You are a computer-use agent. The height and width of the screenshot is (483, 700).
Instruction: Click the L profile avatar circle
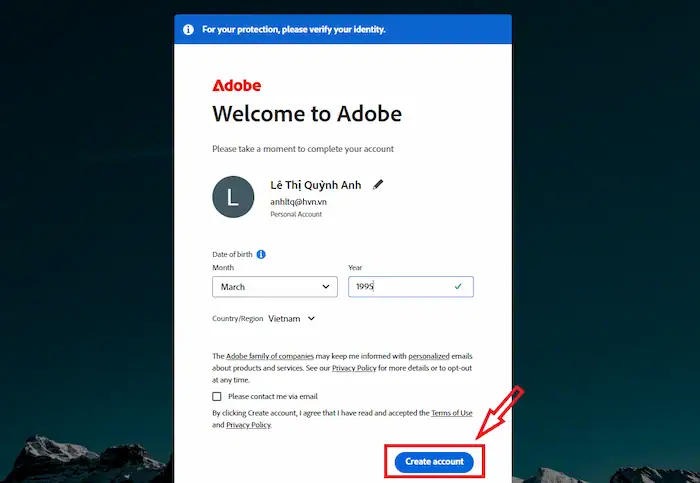click(x=233, y=197)
